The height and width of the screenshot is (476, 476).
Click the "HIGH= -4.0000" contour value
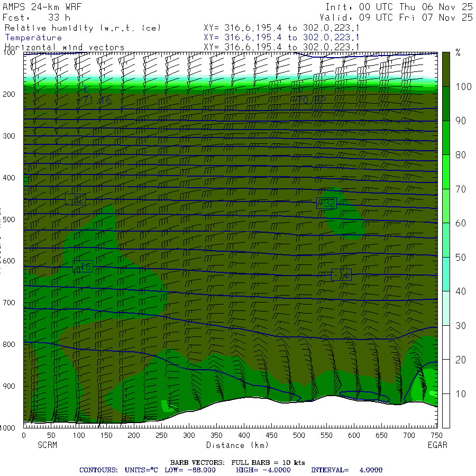pos(263,470)
